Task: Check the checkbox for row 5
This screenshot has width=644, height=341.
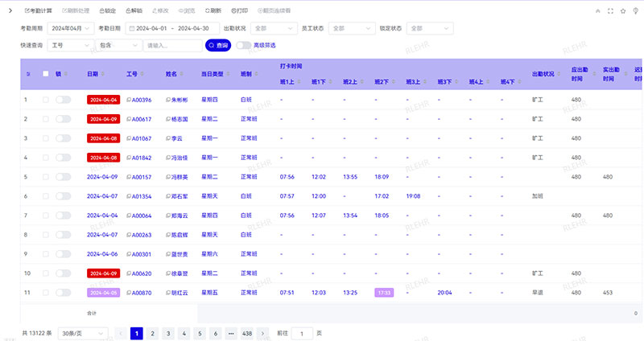Action: coord(46,177)
